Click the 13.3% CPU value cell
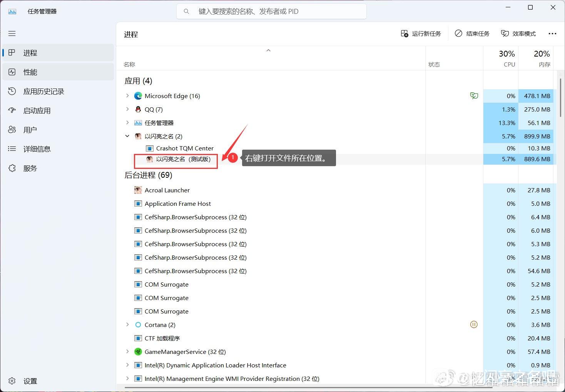Image resolution: width=565 pixels, height=392 pixels. point(501,123)
